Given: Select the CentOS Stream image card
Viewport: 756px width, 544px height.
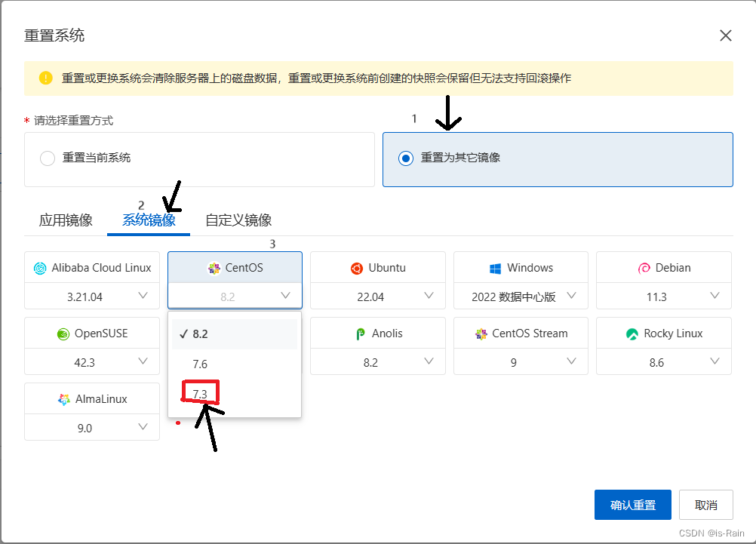Looking at the screenshot, I should 521,333.
